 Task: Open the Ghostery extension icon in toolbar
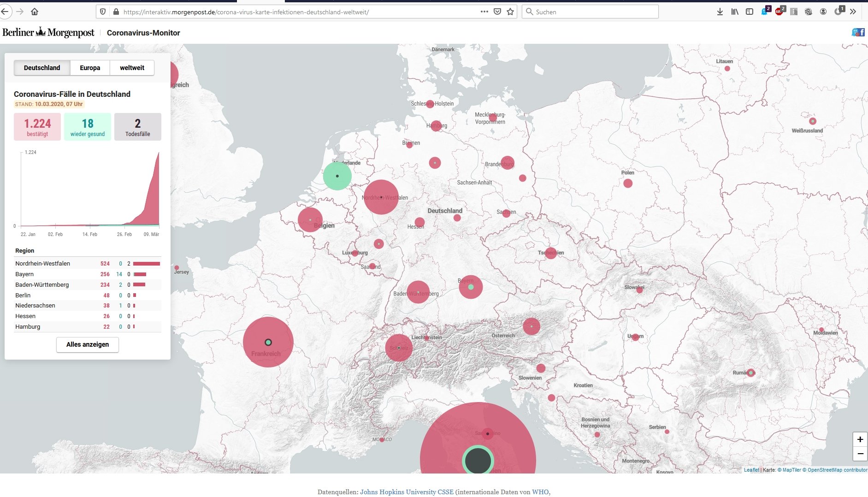click(x=764, y=12)
